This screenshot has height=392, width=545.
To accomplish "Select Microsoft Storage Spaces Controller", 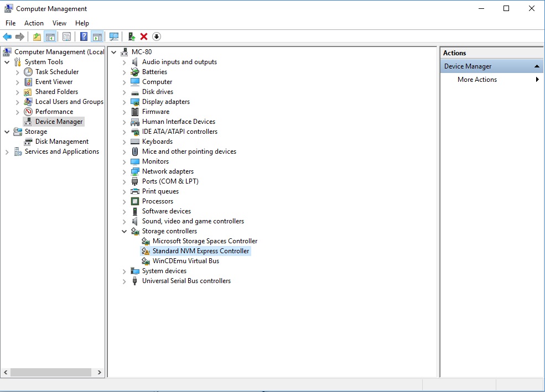I will (x=205, y=241).
